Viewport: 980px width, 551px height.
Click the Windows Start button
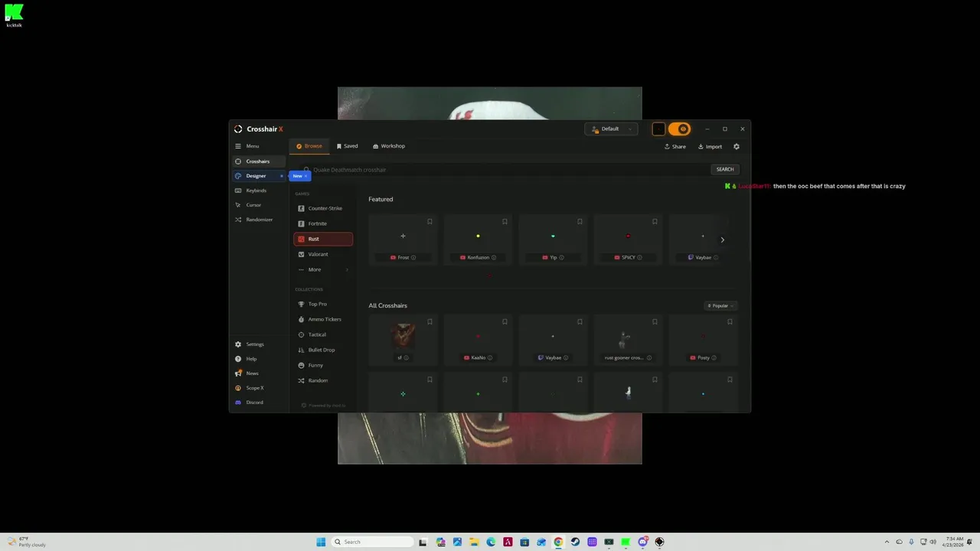tap(321, 542)
